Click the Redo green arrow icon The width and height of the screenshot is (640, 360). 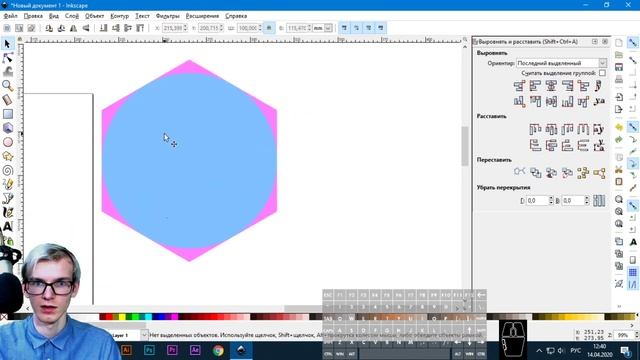pyautogui.click(x=619, y=140)
